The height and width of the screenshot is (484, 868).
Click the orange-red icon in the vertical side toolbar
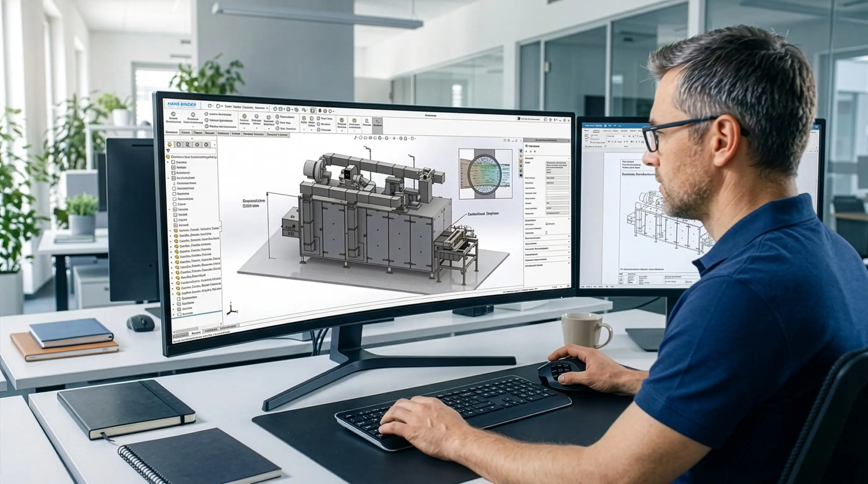coord(521,166)
